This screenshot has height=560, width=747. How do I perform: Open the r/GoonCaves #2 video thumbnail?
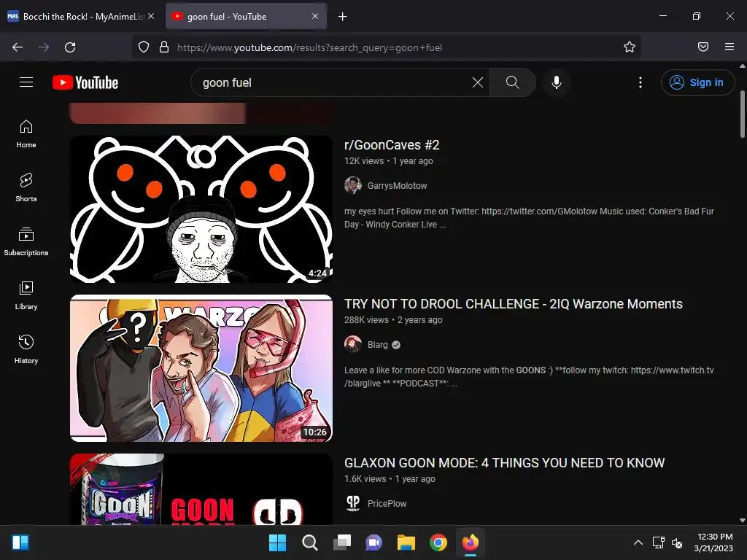click(x=201, y=209)
